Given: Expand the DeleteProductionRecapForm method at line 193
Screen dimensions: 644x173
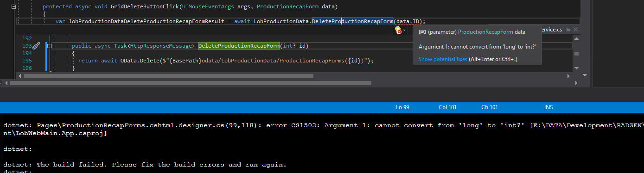Looking at the screenshot, I should tap(49, 46).
